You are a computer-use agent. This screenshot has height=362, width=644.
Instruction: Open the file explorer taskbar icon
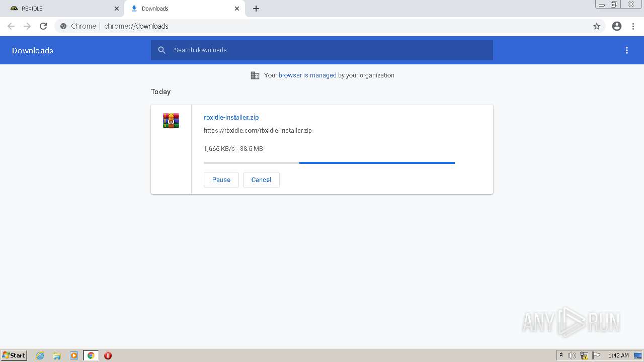[57, 355]
